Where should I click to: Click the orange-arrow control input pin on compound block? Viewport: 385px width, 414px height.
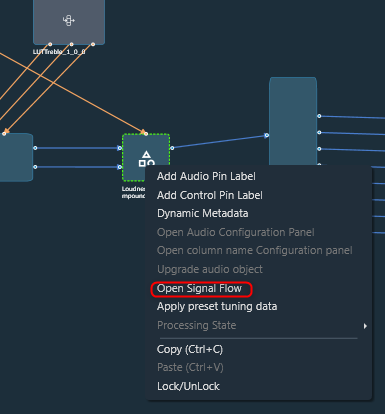[146, 134]
